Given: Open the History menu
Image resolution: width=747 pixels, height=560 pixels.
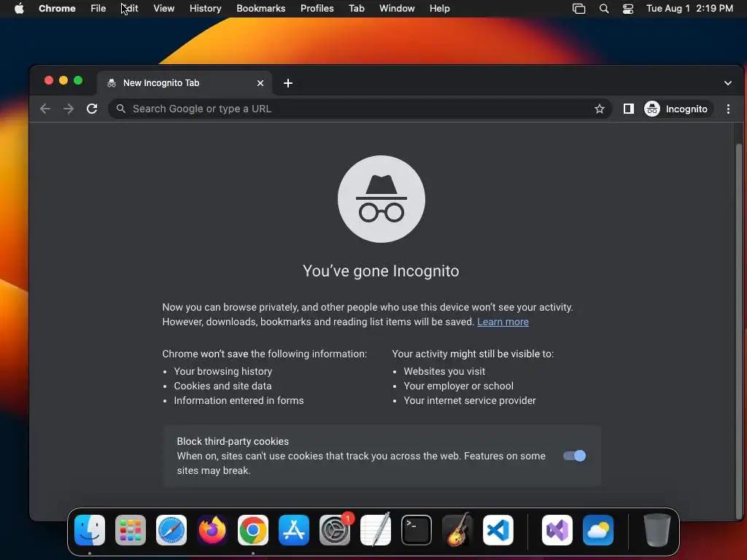Looking at the screenshot, I should (205, 9).
